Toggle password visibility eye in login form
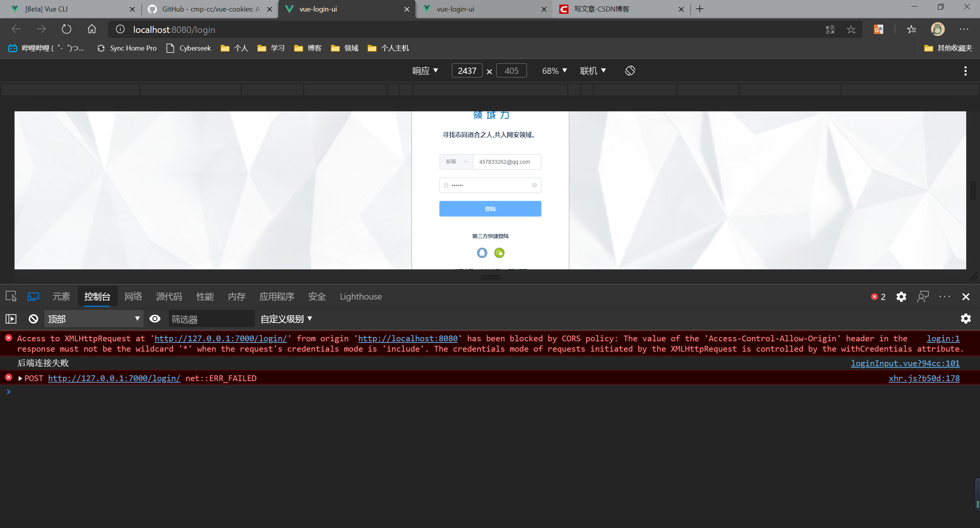The height and width of the screenshot is (528, 980). [x=534, y=185]
